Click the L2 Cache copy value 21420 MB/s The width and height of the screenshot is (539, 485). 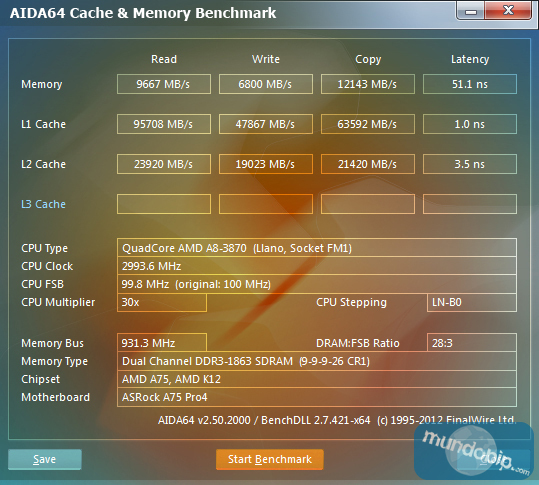368,164
